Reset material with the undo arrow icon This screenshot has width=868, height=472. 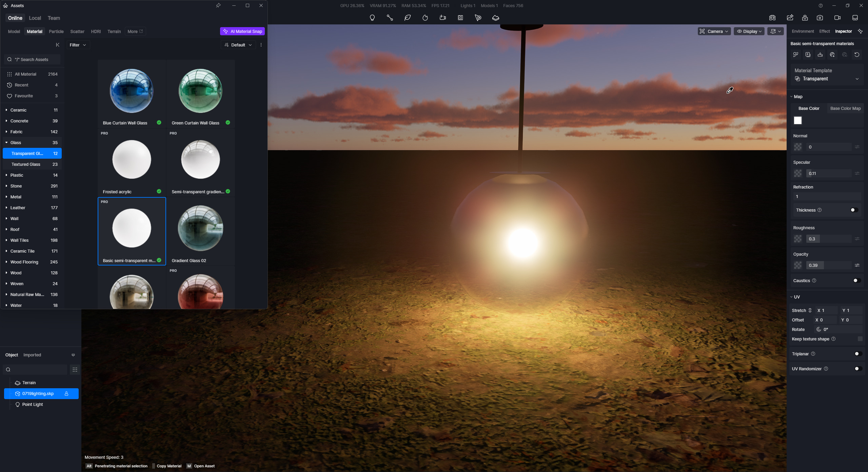point(857,55)
